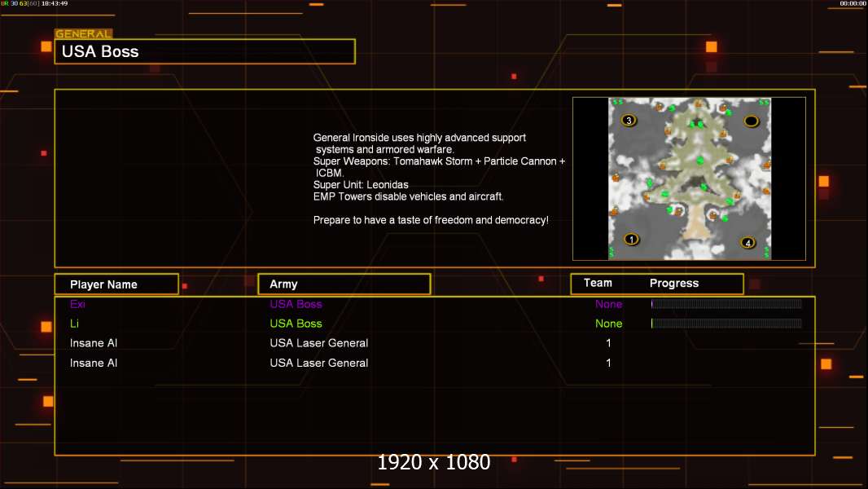Click the USA Boss general title field

coord(205,51)
